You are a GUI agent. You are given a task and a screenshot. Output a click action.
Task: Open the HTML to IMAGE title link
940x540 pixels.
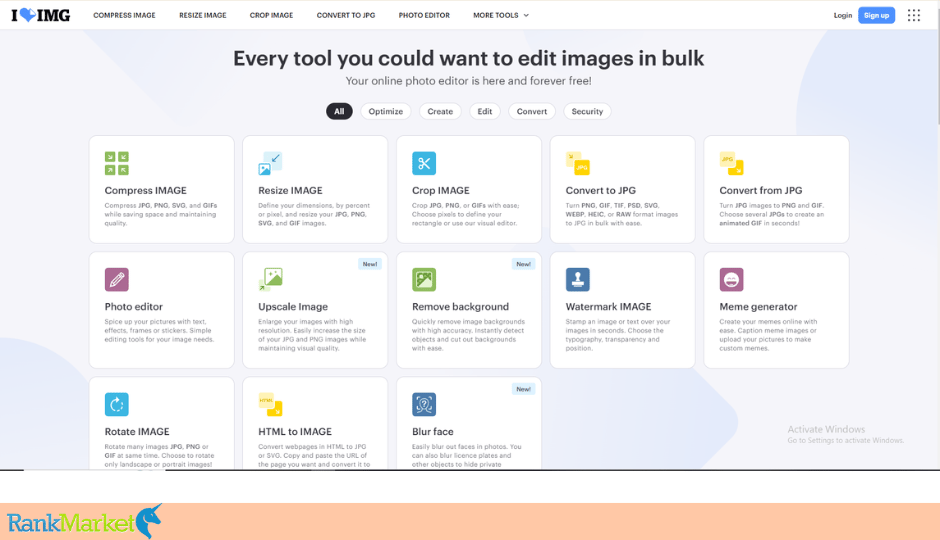click(295, 432)
